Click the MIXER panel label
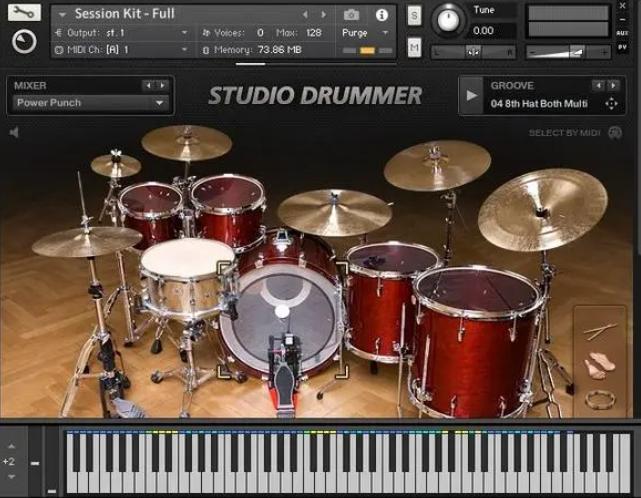Image resolution: width=641 pixels, height=498 pixels. [30, 85]
